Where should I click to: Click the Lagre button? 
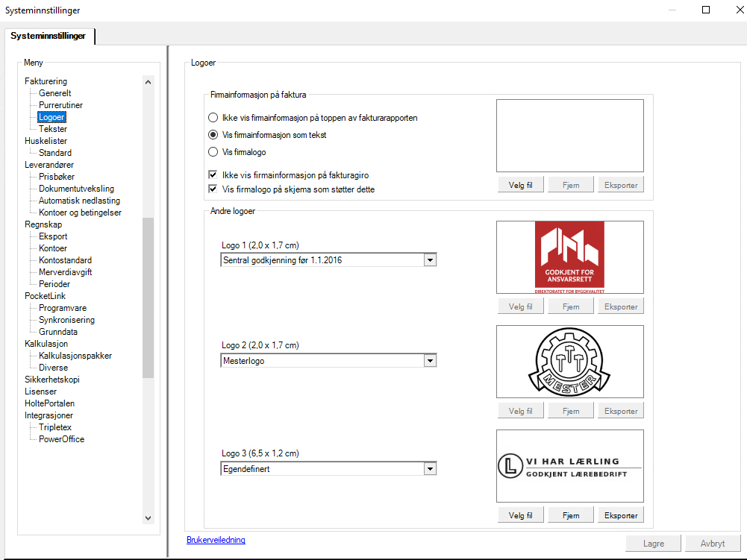[x=653, y=543]
